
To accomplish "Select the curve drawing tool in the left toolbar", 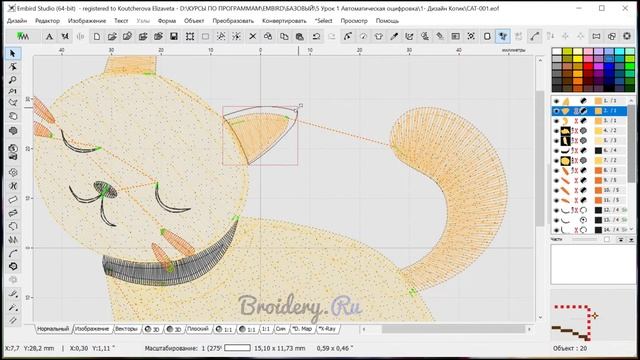I will 13,253.
